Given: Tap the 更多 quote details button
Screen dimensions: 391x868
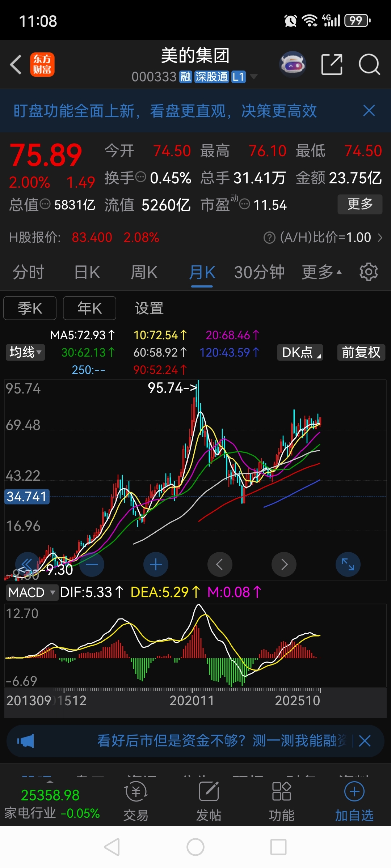Looking at the screenshot, I should (360, 204).
